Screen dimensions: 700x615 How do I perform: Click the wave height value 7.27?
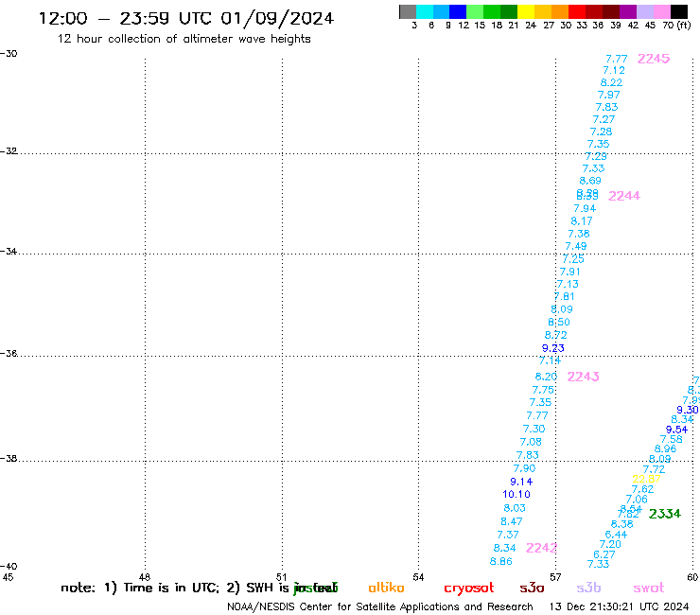pos(604,119)
